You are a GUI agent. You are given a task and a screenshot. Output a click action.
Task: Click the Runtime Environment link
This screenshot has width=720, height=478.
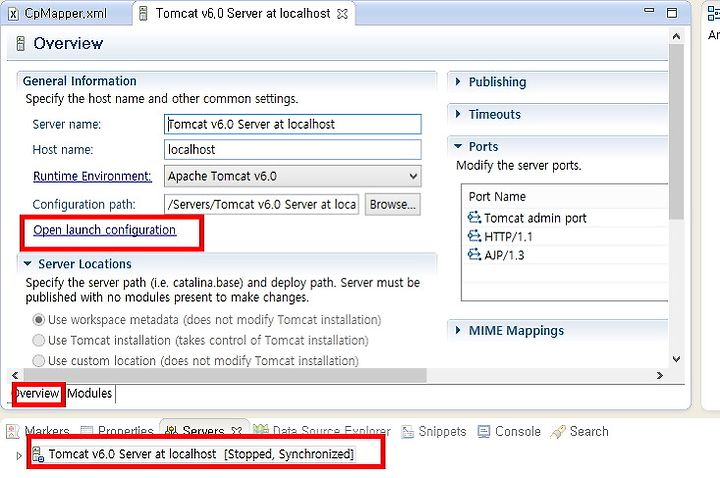[92, 176]
